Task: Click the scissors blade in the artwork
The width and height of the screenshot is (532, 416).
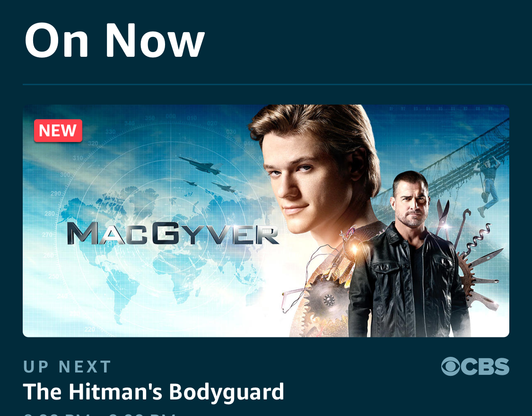Action: [442, 216]
